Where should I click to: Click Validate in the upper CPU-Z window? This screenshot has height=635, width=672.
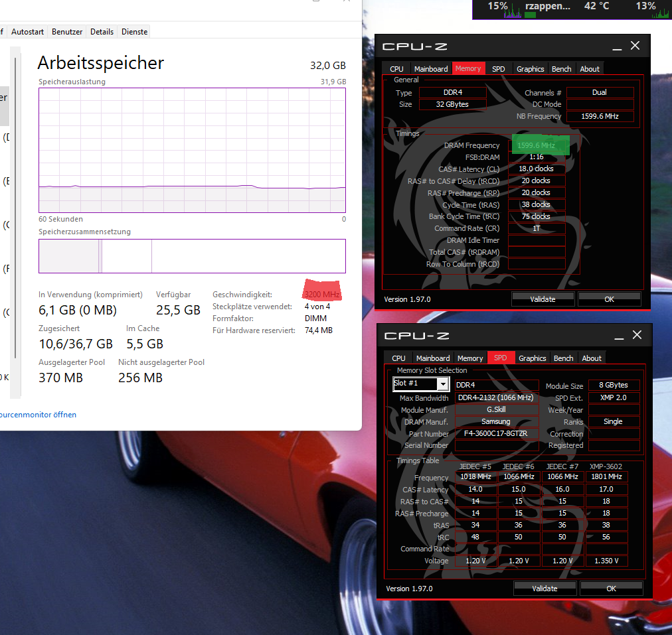coord(543,299)
